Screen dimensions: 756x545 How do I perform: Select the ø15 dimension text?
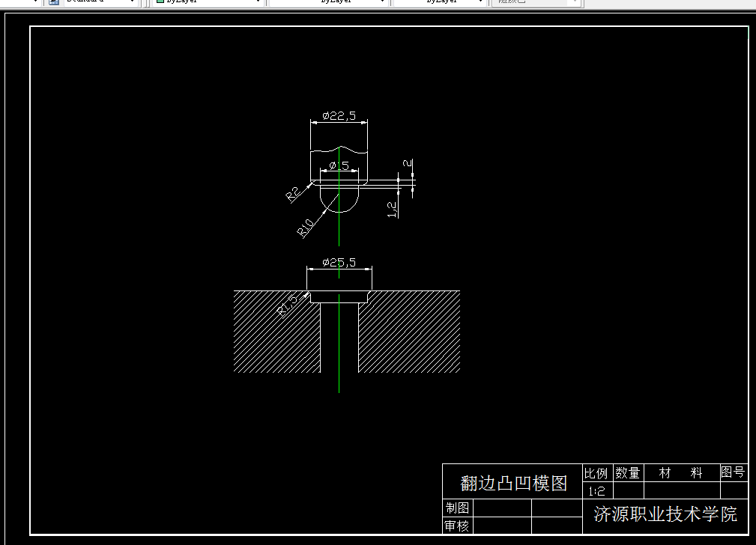click(339, 165)
